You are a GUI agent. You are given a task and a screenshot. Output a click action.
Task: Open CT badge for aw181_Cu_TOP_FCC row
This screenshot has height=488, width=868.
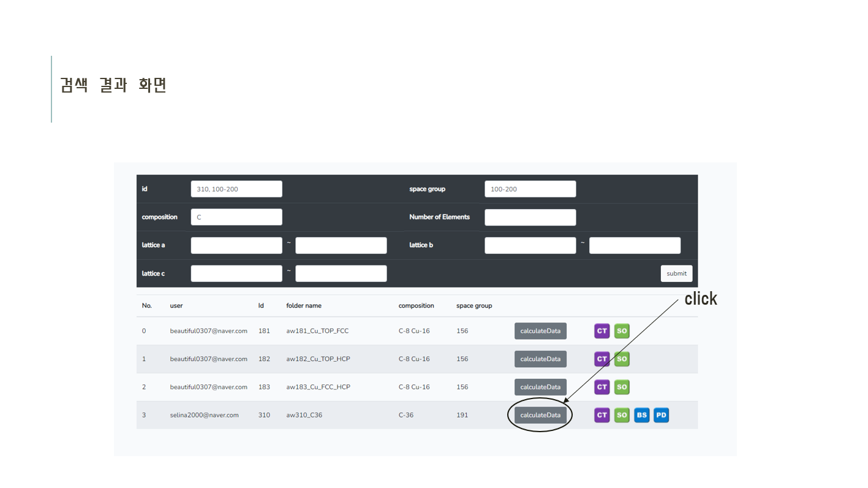pyautogui.click(x=602, y=331)
